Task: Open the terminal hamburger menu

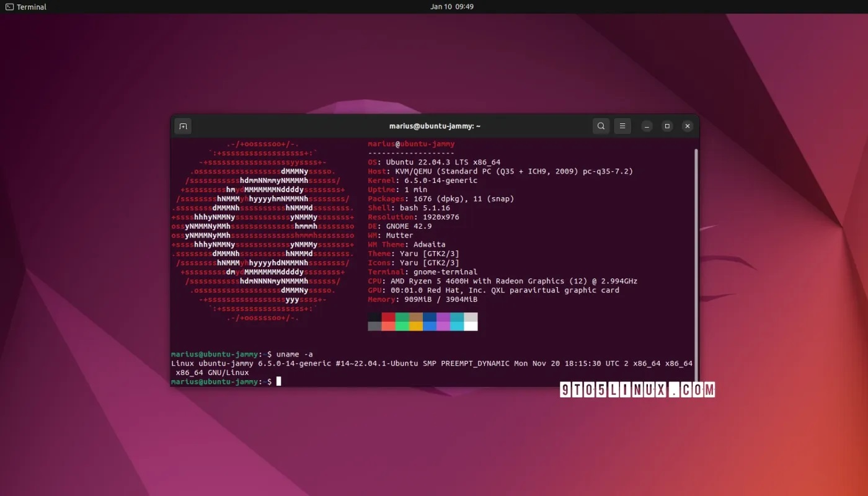Action: click(622, 126)
